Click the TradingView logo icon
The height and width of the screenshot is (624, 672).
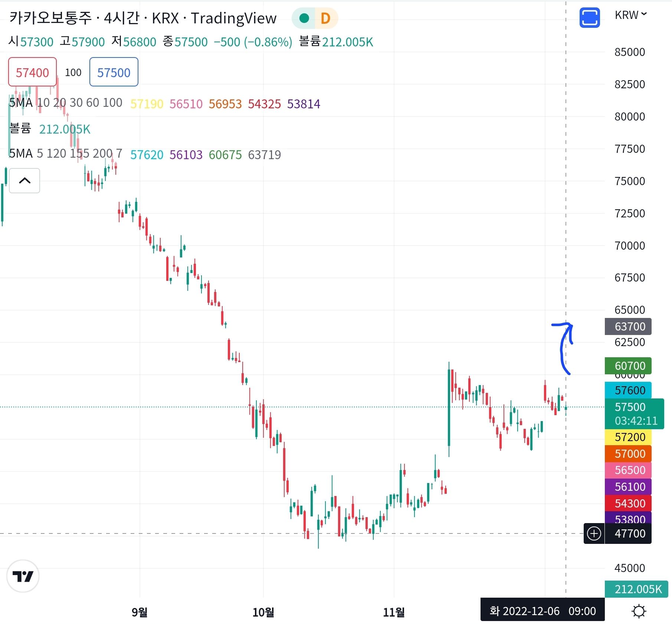(x=23, y=576)
